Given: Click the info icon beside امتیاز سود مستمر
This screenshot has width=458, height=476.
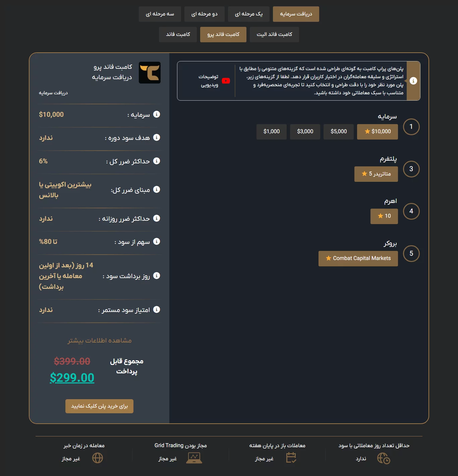Looking at the screenshot, I should click(x=157, y=310).
